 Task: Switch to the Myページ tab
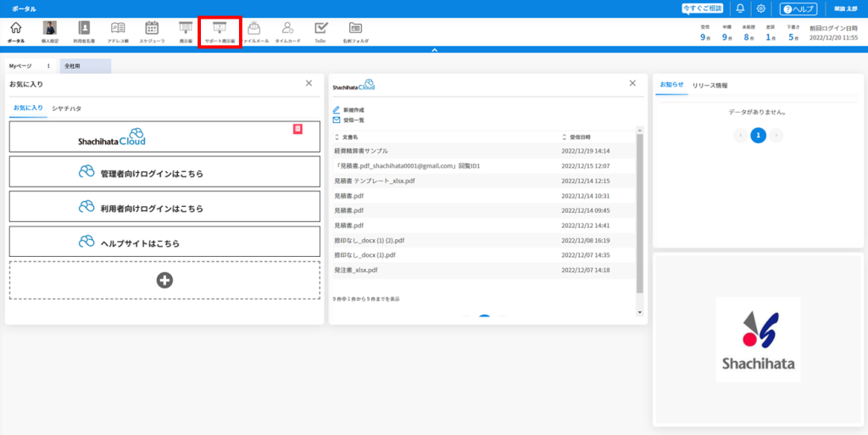[x=21, y=66]
